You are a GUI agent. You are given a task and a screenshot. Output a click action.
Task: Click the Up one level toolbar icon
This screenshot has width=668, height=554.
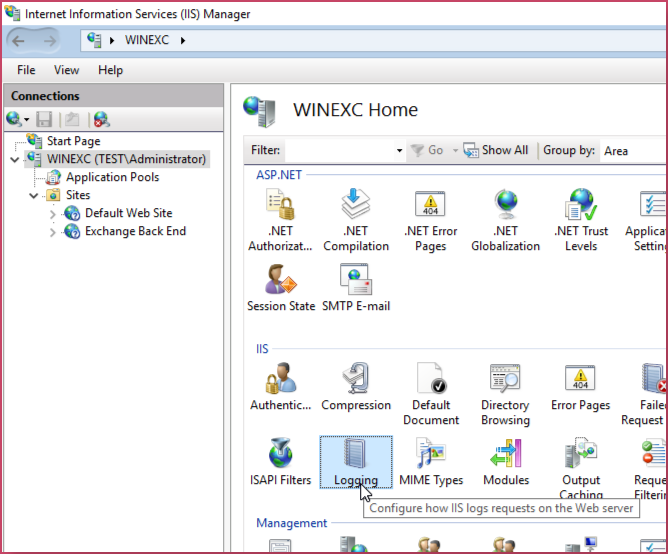point(72,119)
